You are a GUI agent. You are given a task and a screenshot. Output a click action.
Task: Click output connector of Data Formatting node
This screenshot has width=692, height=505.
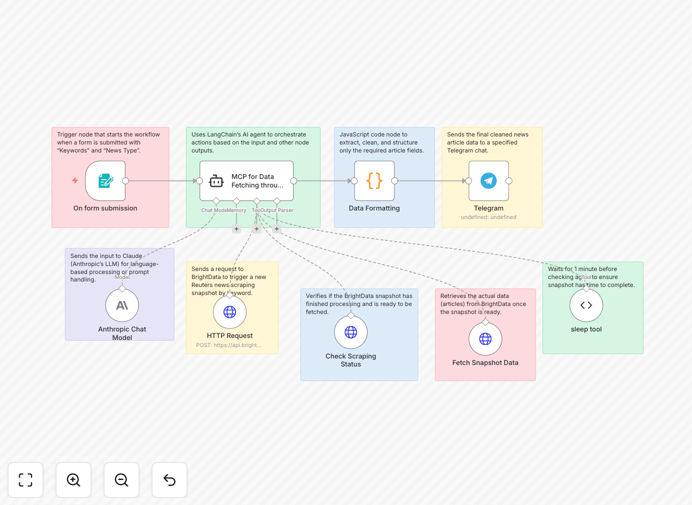click(395, 181)
